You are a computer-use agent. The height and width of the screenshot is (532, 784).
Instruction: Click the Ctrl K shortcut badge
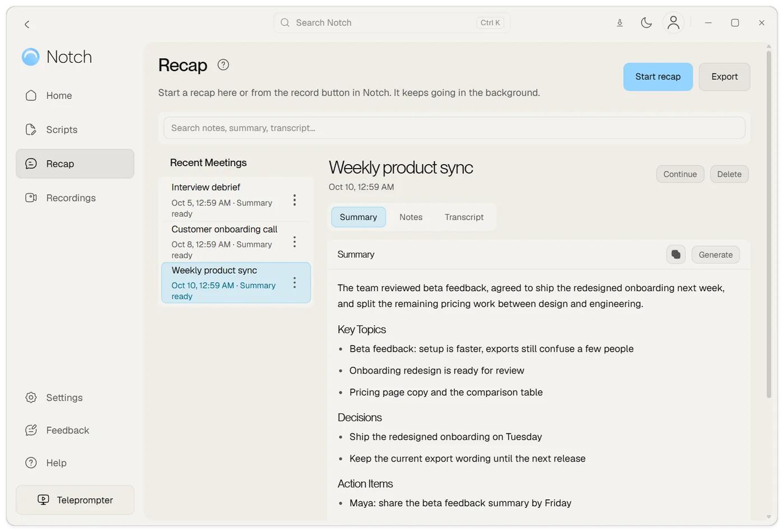(490, 23)
